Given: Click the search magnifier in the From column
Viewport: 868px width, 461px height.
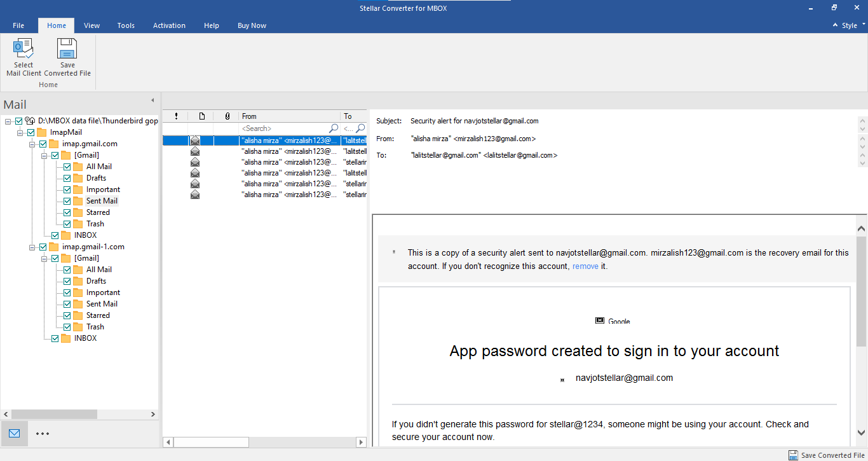Looking at the screenshot, I should click(x=334, y=128).
